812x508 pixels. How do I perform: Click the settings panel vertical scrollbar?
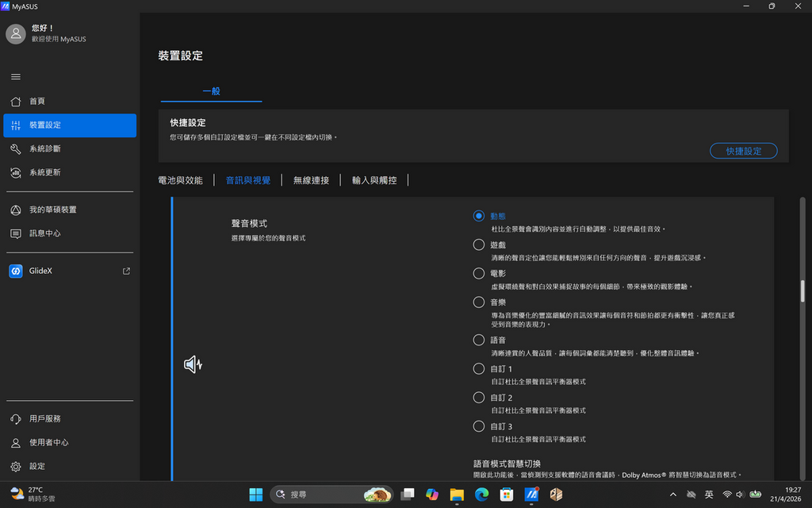[x=802, y=291]
